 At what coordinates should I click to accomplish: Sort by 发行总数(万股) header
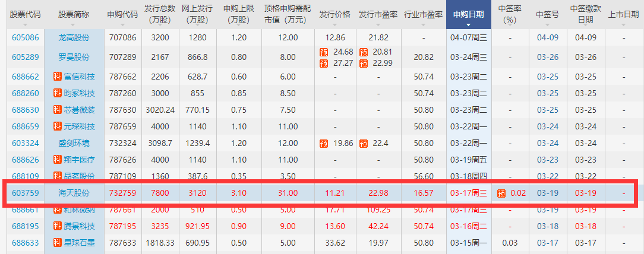pyautogui.click(x=160, y=15)
